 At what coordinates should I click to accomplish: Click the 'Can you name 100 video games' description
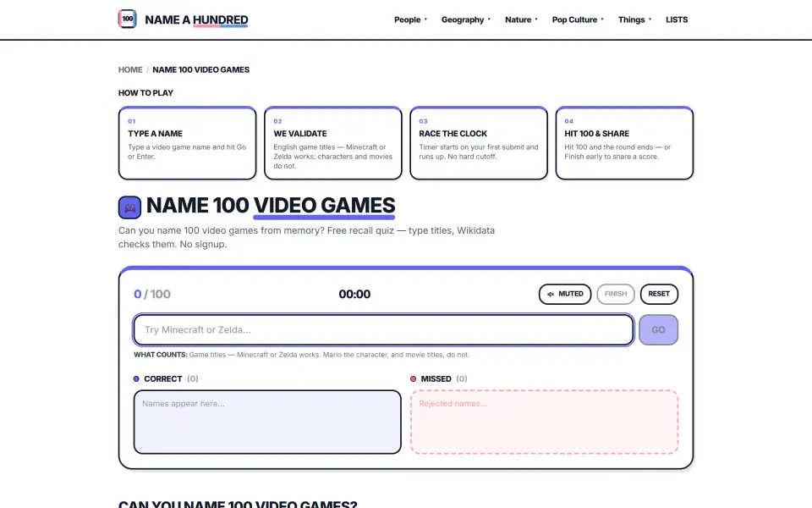(x=306, y=237)
